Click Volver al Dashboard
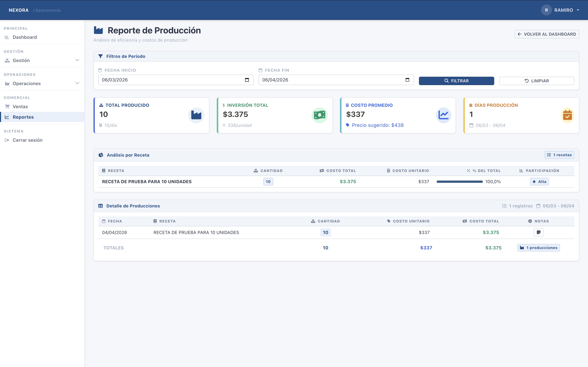 (x=547, y=34)
